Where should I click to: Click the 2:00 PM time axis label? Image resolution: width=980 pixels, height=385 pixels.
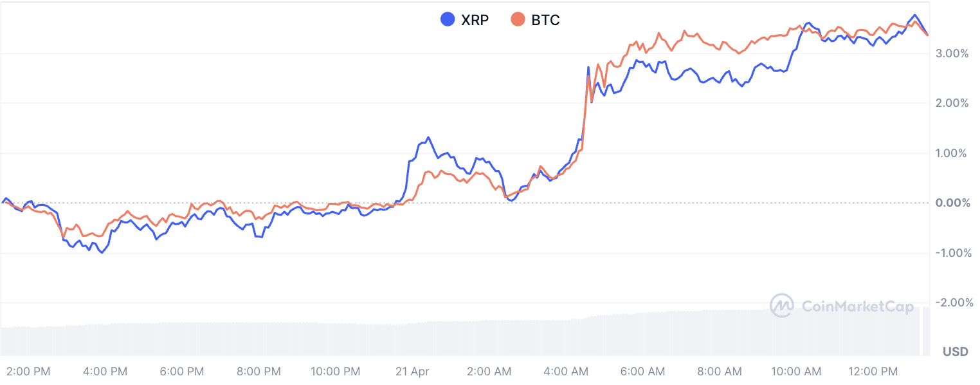29,371
